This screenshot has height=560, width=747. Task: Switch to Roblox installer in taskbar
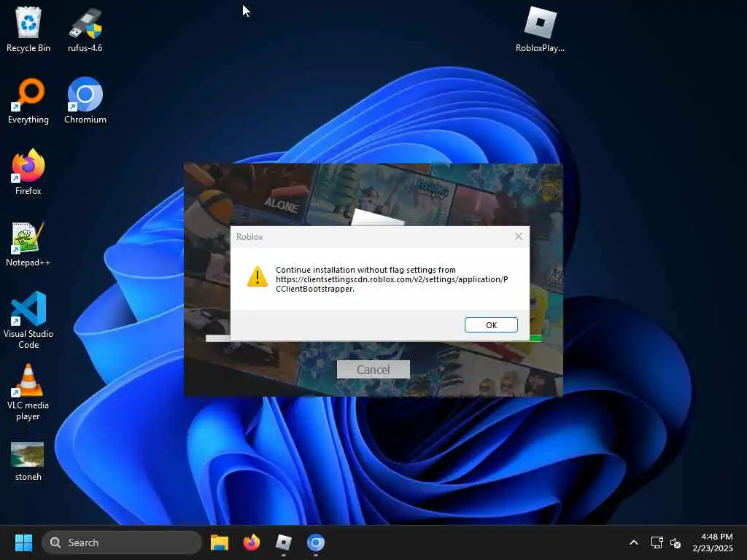point(284,542)
